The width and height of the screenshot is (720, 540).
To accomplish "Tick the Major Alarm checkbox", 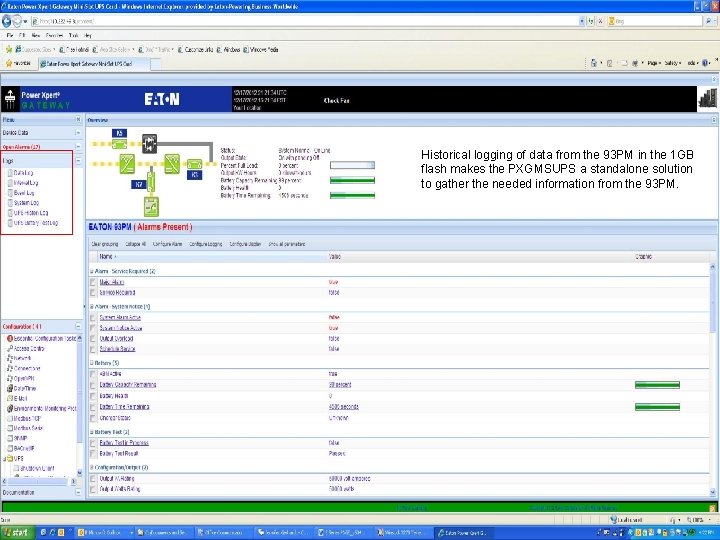I will [93, 282].
